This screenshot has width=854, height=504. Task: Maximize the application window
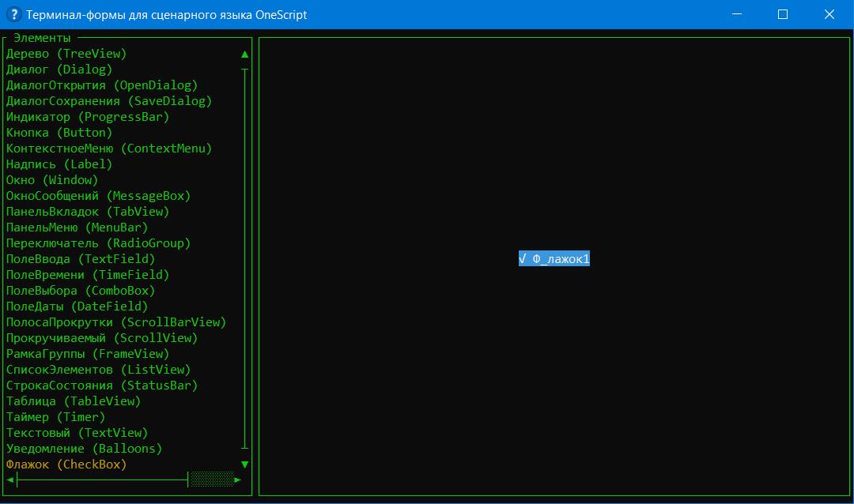tap(782, 14)
